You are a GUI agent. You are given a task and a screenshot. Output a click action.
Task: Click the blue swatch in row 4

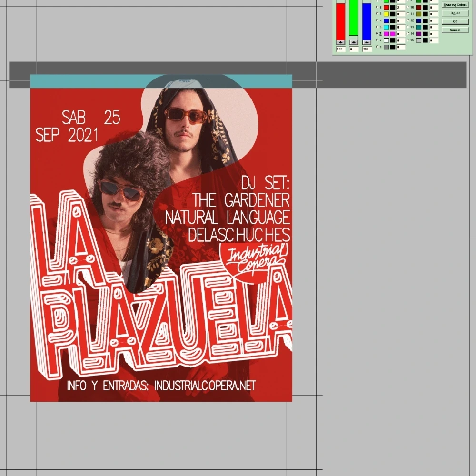click(386, 20)
